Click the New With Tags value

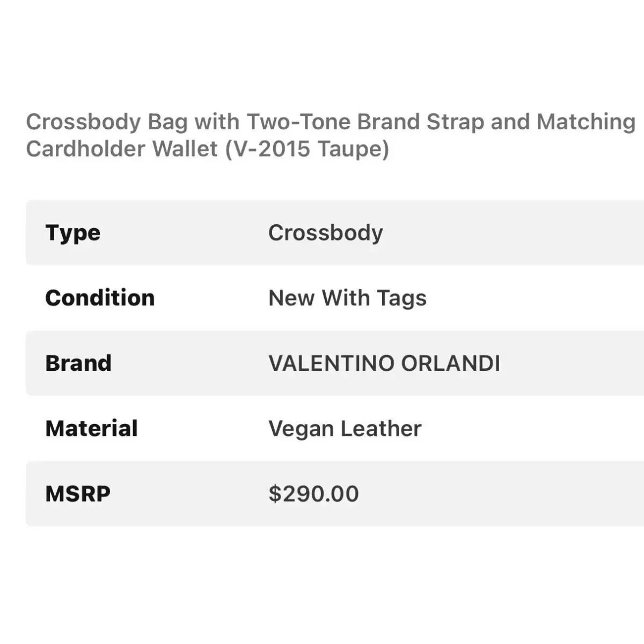(x=347, y=299)
